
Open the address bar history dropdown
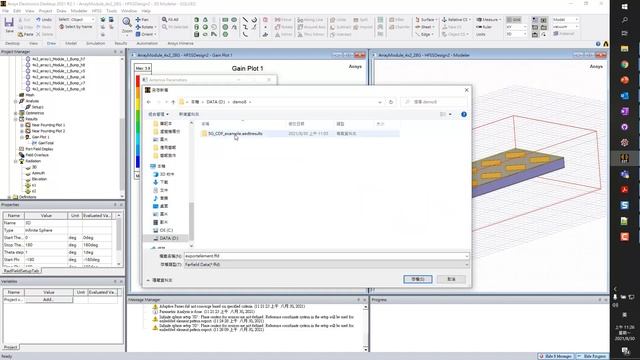[x=380, y=102]
